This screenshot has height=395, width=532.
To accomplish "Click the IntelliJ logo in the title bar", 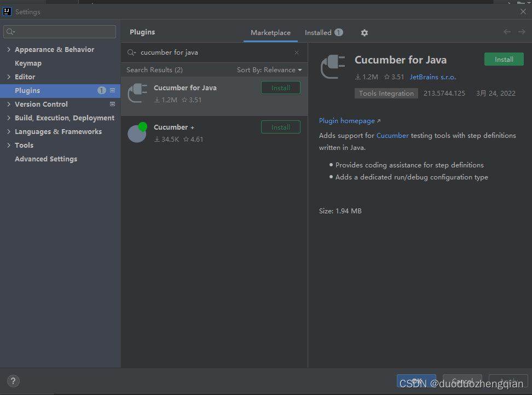I will [7, 11].
